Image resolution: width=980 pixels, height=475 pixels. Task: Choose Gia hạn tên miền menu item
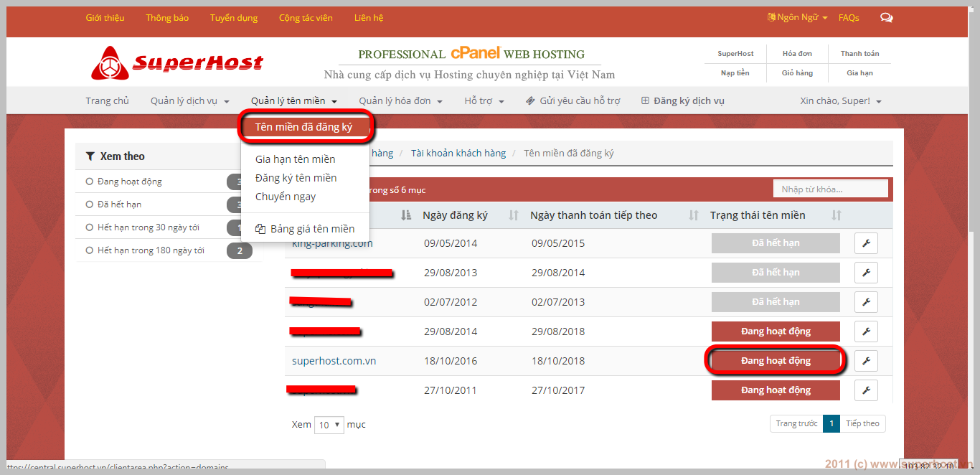[x=296, y=159]
